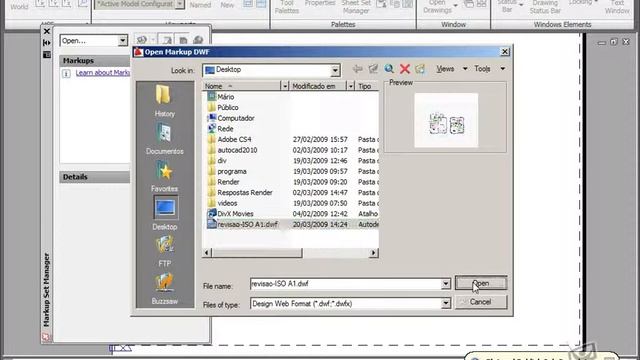Click the File name input field
Image resolution: width=640 pixels, height=360 pixels.
point(345,284)
